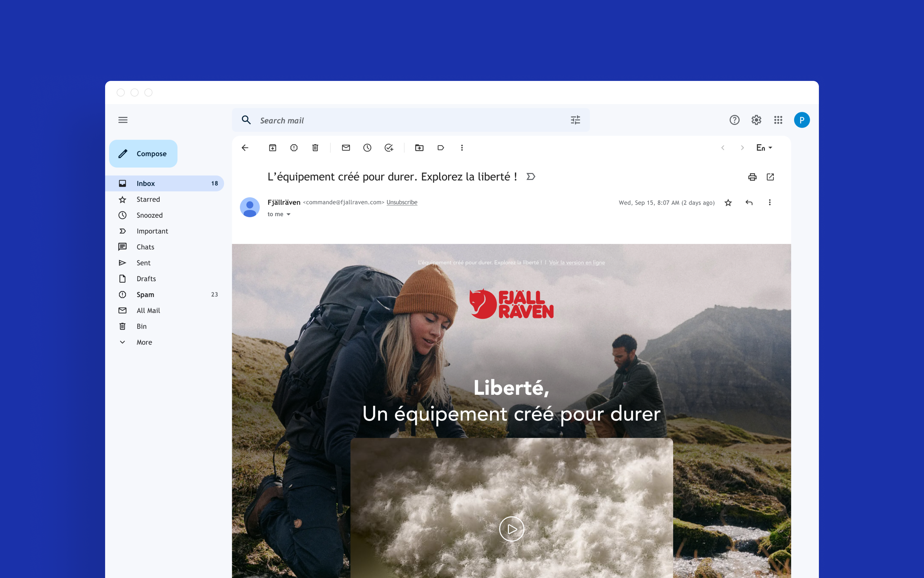924x578 pixels.
Task: Snooze this email with clock icon
Action: pyautogui.click(x=367, y=148)
